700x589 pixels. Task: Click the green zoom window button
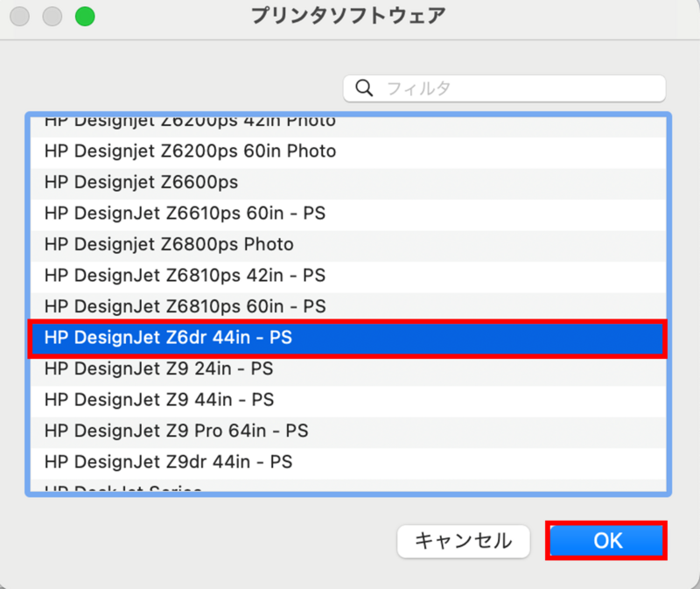click(85, 16)
